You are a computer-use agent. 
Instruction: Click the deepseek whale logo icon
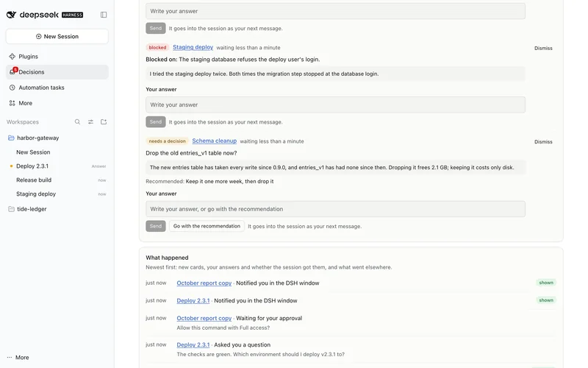(x=11, y=15)
